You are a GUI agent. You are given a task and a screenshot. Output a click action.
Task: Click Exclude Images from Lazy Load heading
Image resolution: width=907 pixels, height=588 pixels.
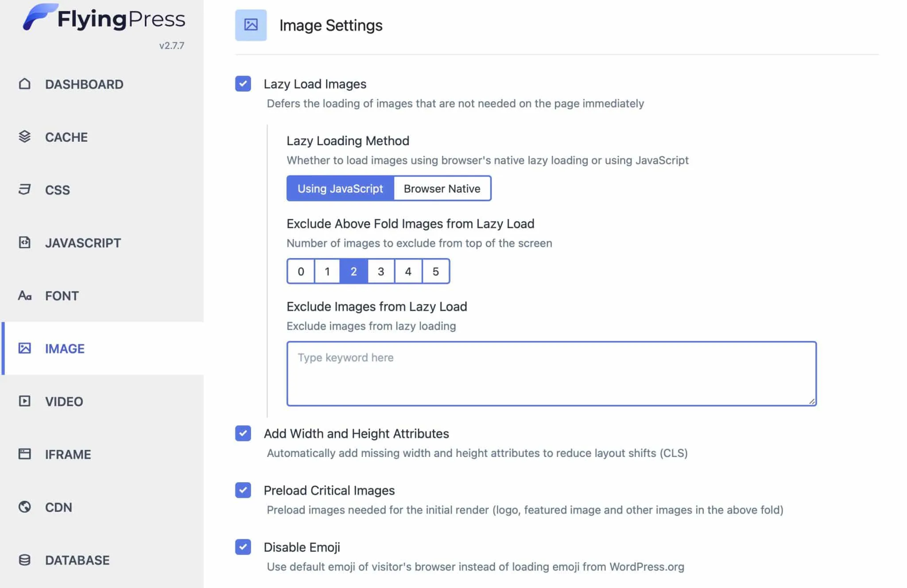point(376,306)
